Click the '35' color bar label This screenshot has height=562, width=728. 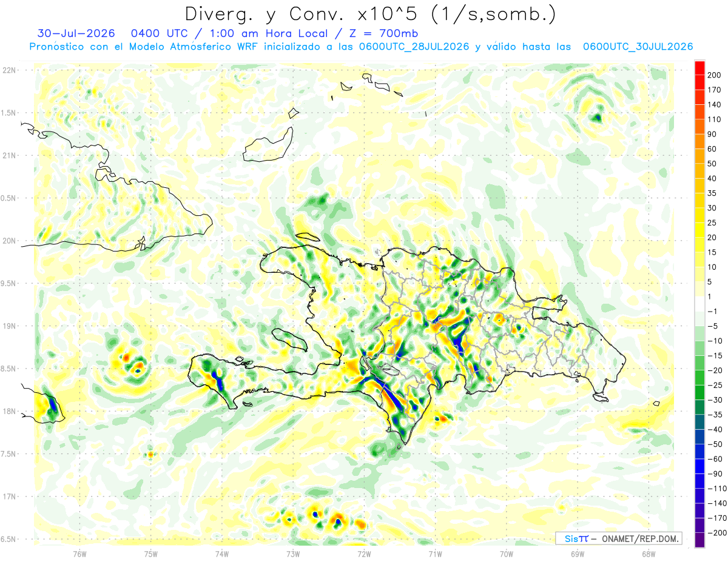click(x=713, y=193)
